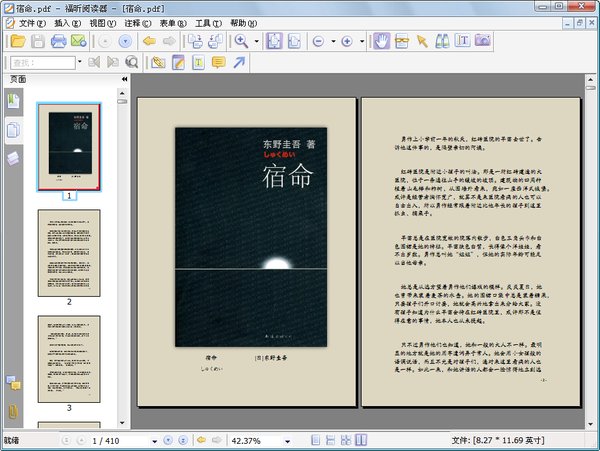The height and width of the screenshot is (451, 600).
Task: Click the Typewriter text tool icon
Action: pyautogui.click(x=462, y=41)
